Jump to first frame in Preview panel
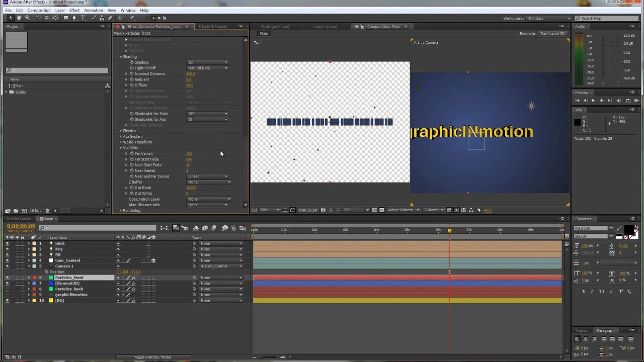Screen dimensions: 644x362 tap(577, 101)
